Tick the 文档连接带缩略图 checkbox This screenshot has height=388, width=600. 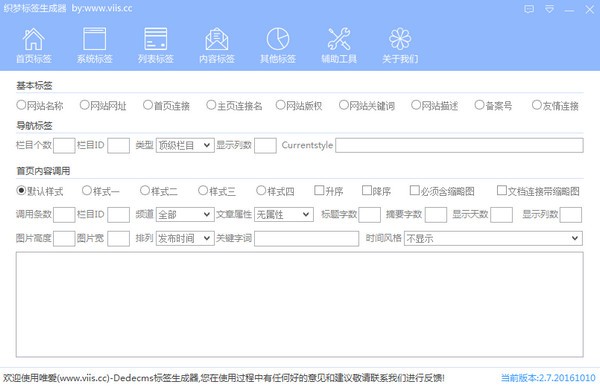[501, 190]
